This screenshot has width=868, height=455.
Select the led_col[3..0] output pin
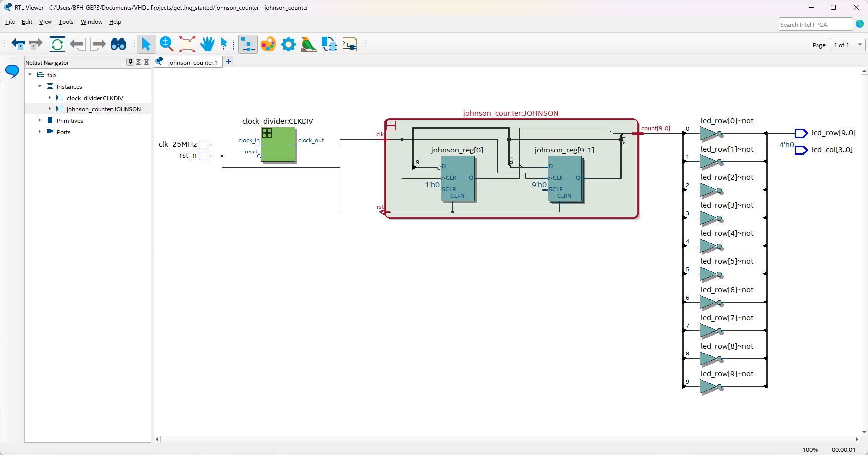[801, 150]
